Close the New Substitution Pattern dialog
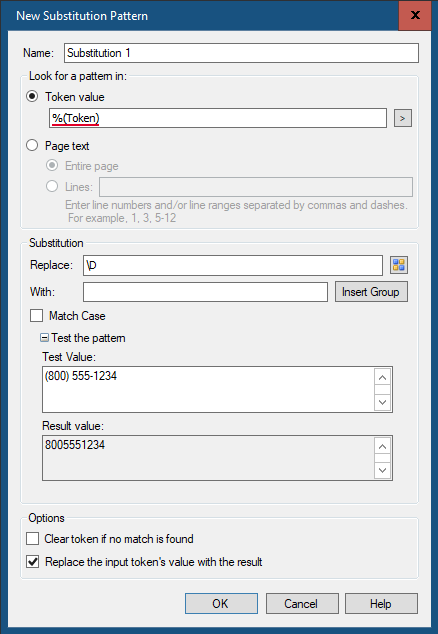The width and height of the screenshot is (438, 634). [415, 15]
